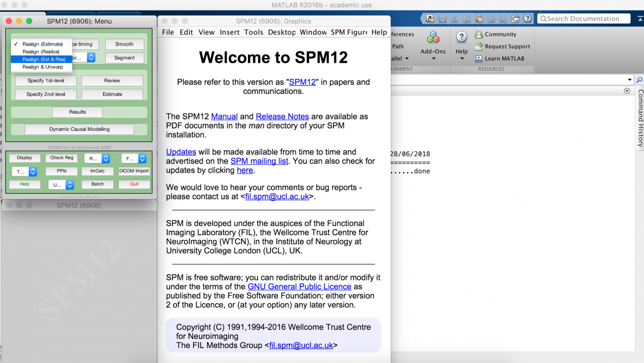The width and height of the screenshot is (644, 363).
Task: Click the circled arrow Command Window actions icon
Action: (x=627, y=91)
